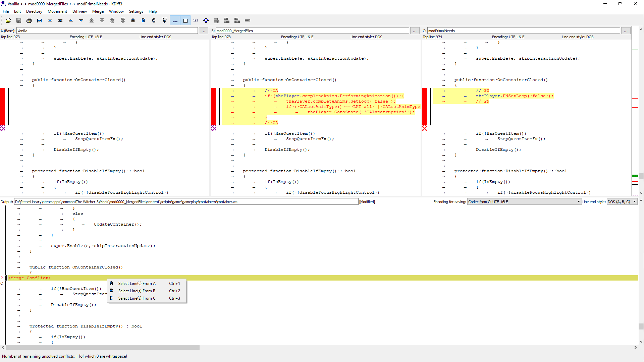Jump to next delta arrow
Image resolution: width=644 pixels, height=362 pixels.
[x=81, y=21]
